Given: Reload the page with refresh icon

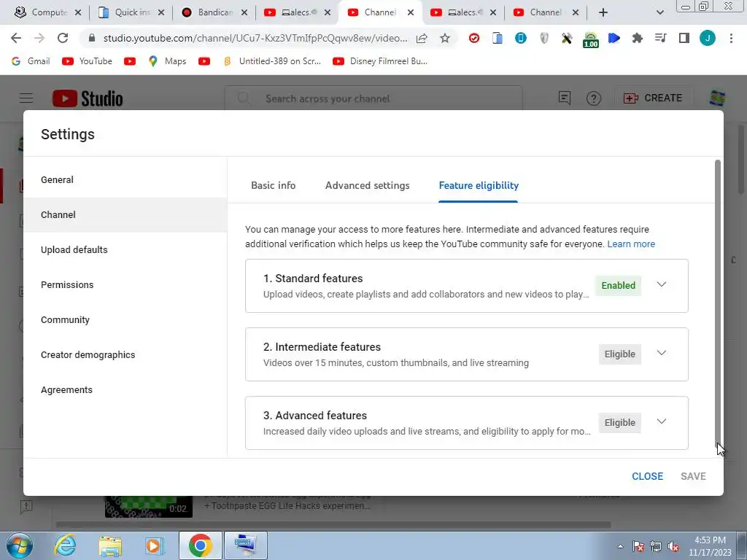Looking at the screenshot, I should pyautogui.click(x=63, y=38).
